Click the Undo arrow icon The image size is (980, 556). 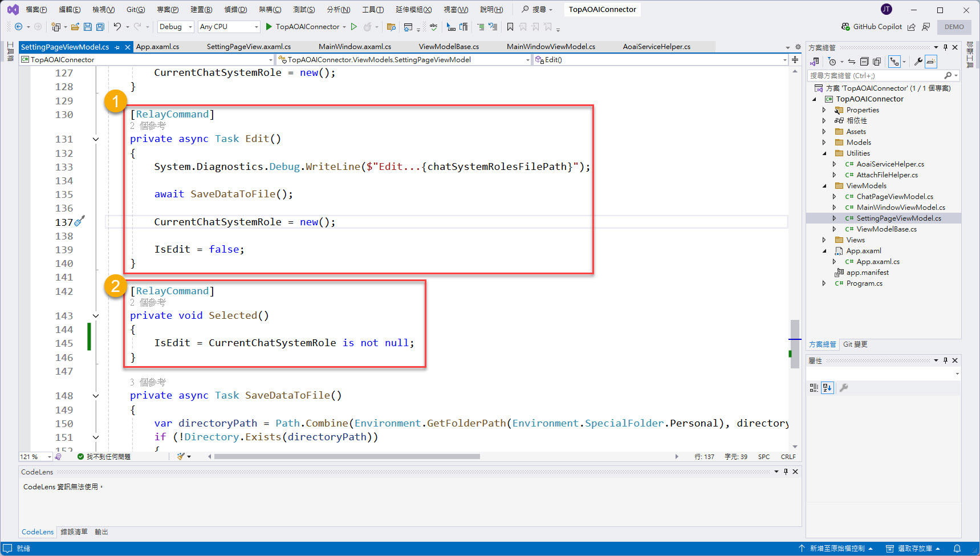click(117, 27)
